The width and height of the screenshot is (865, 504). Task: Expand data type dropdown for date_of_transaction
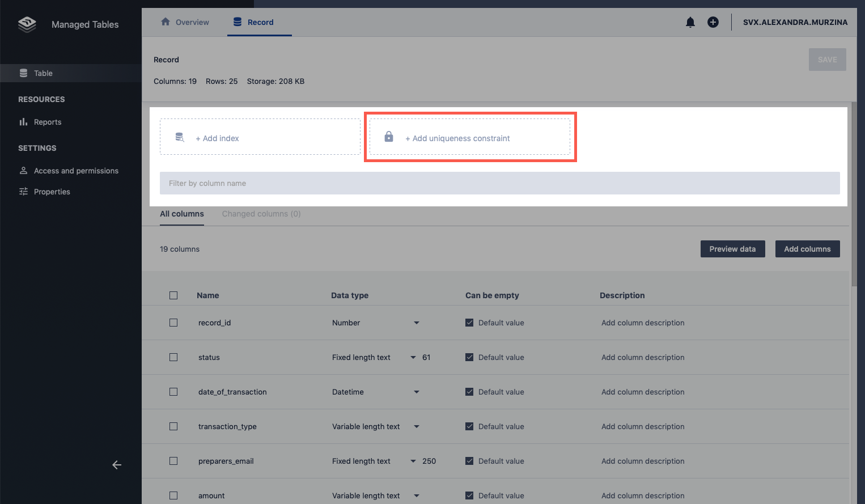point(416,392)
